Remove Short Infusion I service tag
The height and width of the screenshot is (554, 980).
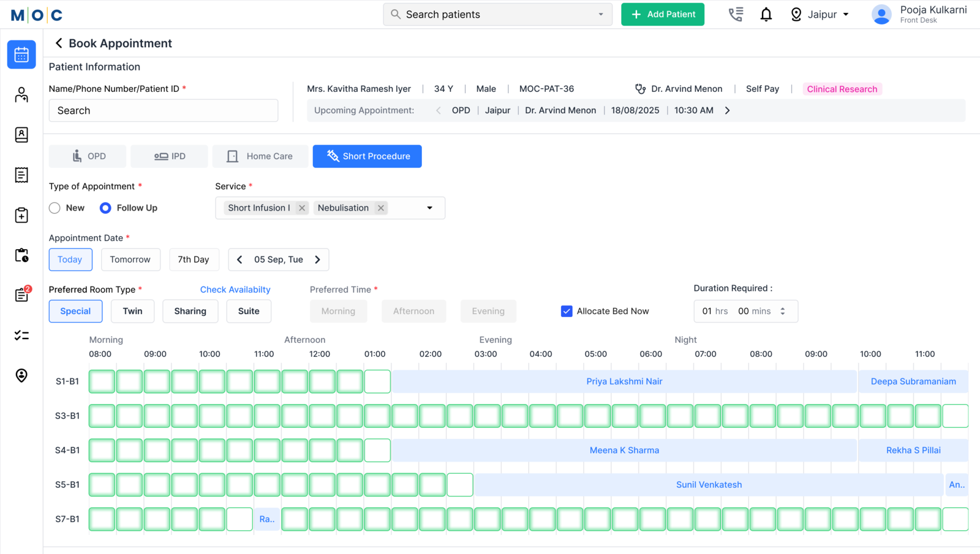tap(302, 208)
